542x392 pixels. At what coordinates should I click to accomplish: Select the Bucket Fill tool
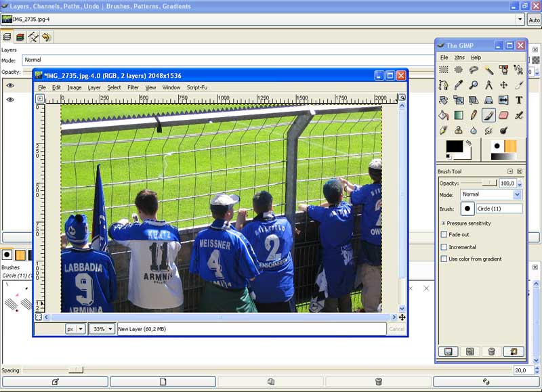[x=444, y=115]
